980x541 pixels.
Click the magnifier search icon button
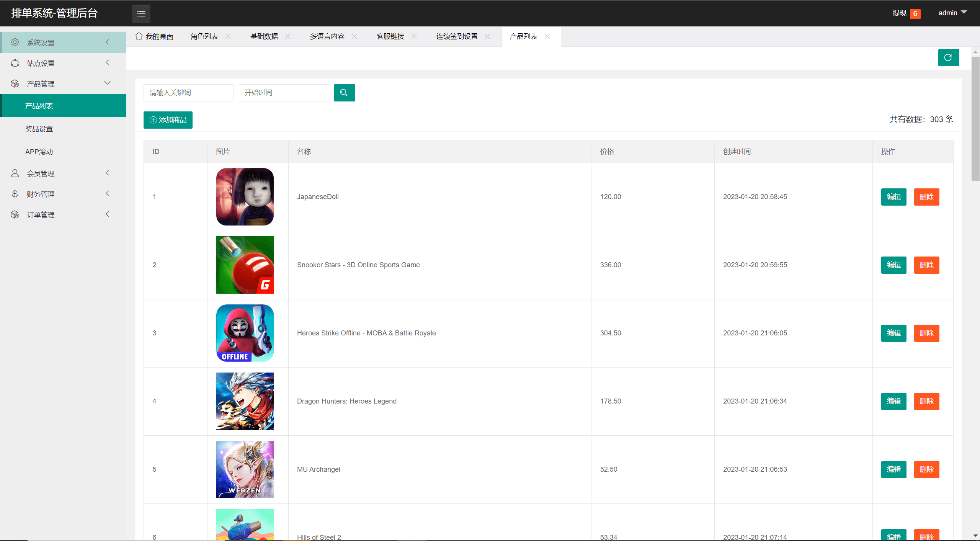tap(344, 93)
